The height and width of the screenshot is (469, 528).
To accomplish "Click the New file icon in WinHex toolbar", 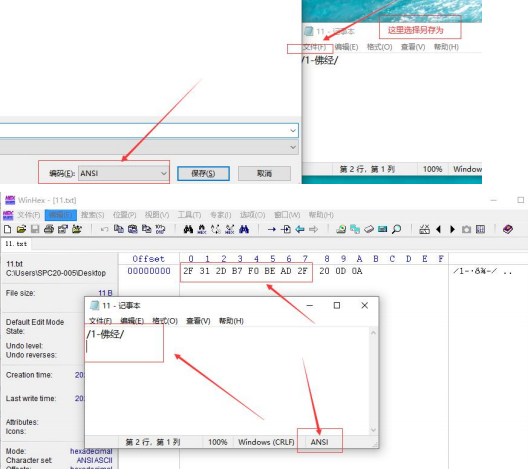I will tap(7, 229).
